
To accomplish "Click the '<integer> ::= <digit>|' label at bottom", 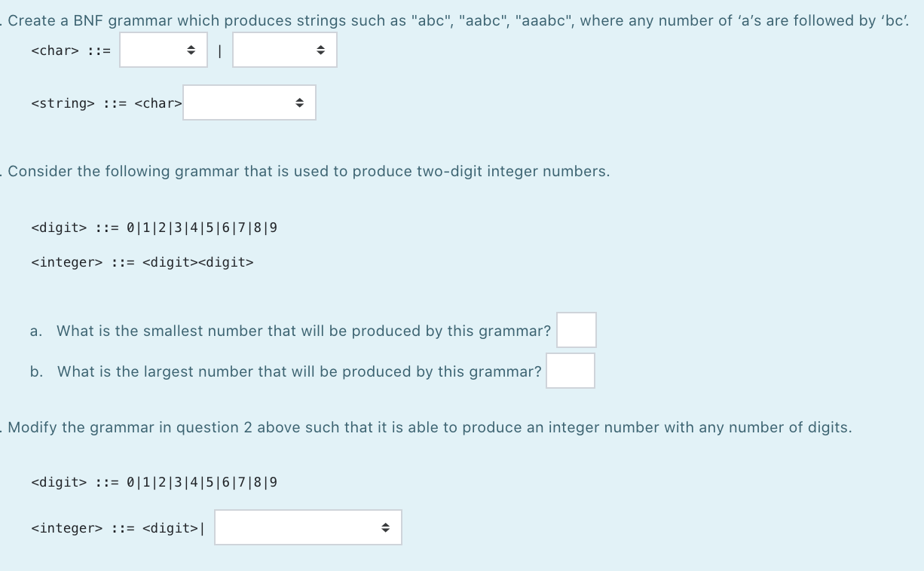I will point(118,528).
